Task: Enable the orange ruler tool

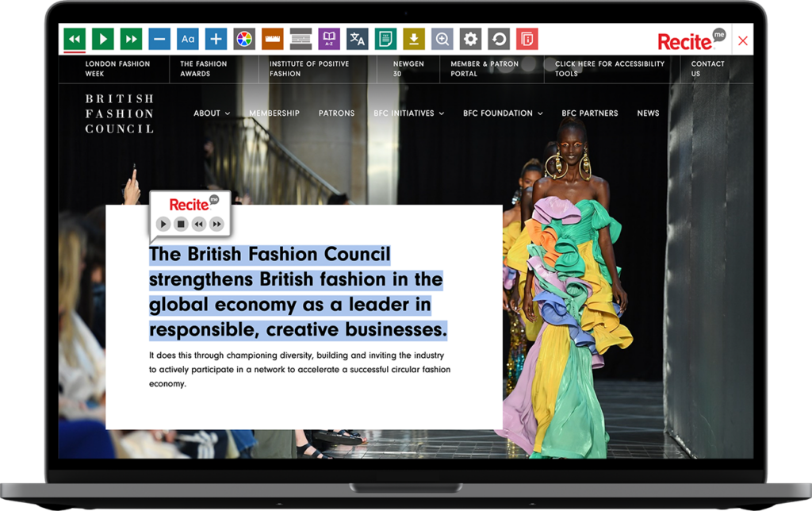Action: click(x=273, y=39)
